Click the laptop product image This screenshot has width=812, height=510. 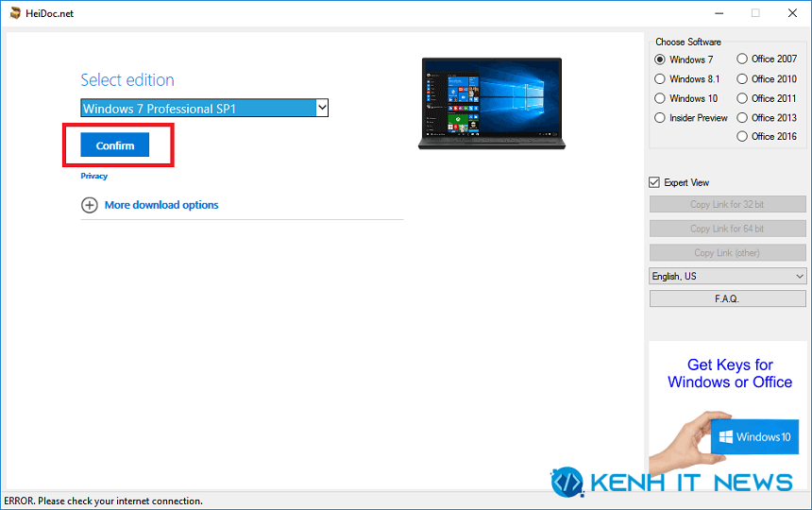pyautogui.click(x=492, y=104)
